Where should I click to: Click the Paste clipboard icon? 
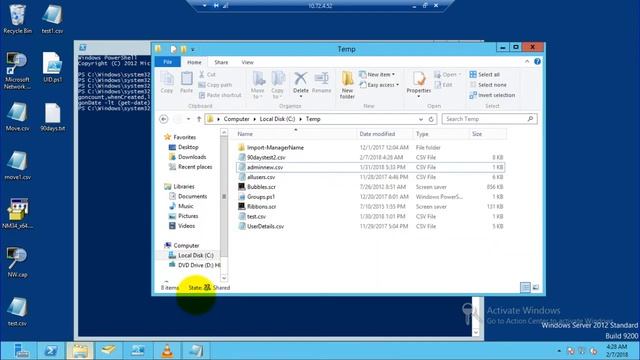(x=187, y=82)
